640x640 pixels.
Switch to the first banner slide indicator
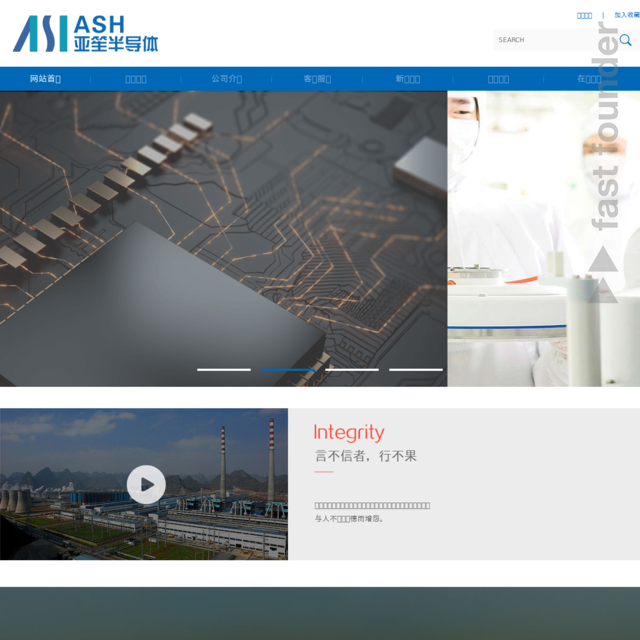pos(223,369)
